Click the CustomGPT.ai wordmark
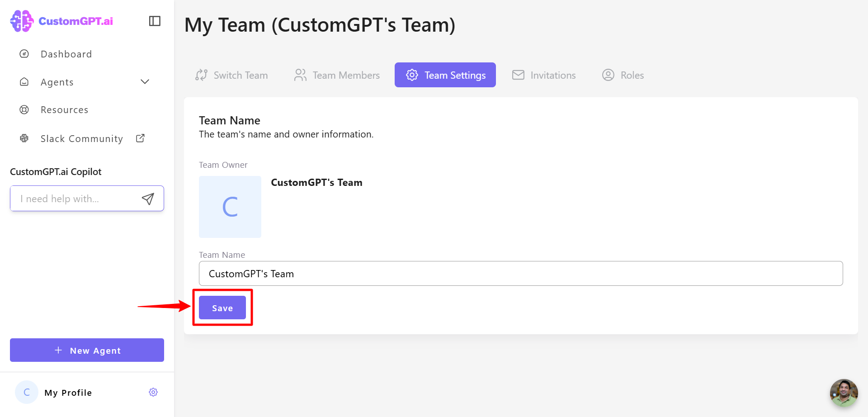This screenshot has width=868, height=417. click(x=76, y=21)
